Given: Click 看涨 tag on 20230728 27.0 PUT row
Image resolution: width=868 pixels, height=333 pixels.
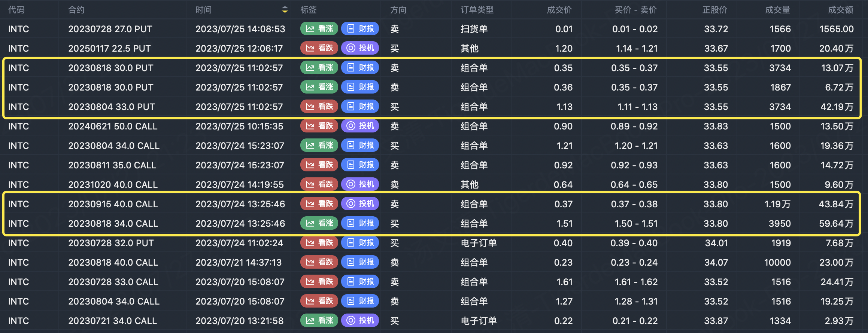Looking at the screenshot, I should pyautogui.click(x=319, y=28).
